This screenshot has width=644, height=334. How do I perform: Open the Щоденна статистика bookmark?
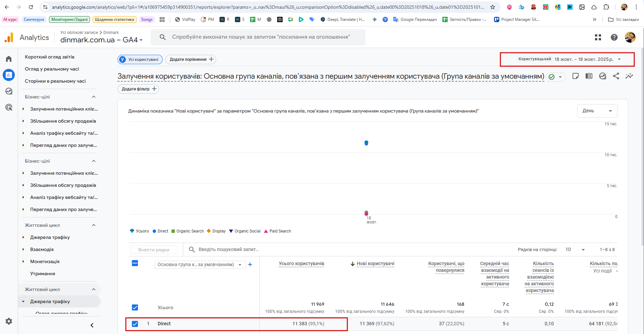click(114, 19)
